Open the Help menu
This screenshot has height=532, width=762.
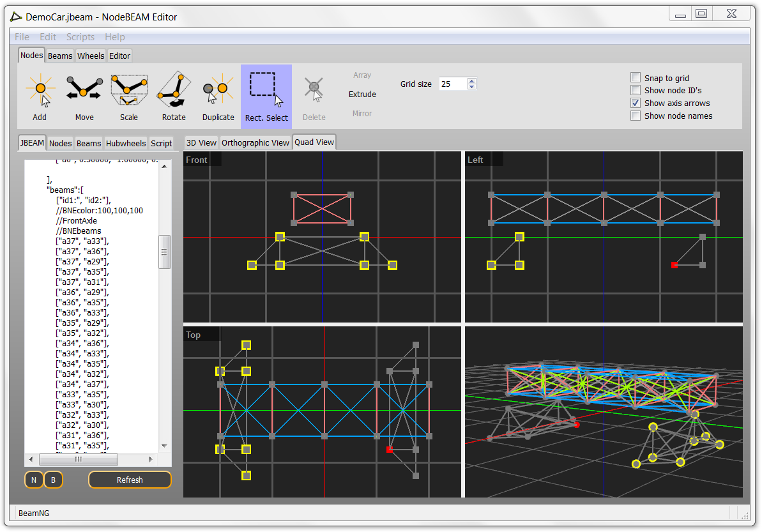point(115,37)
